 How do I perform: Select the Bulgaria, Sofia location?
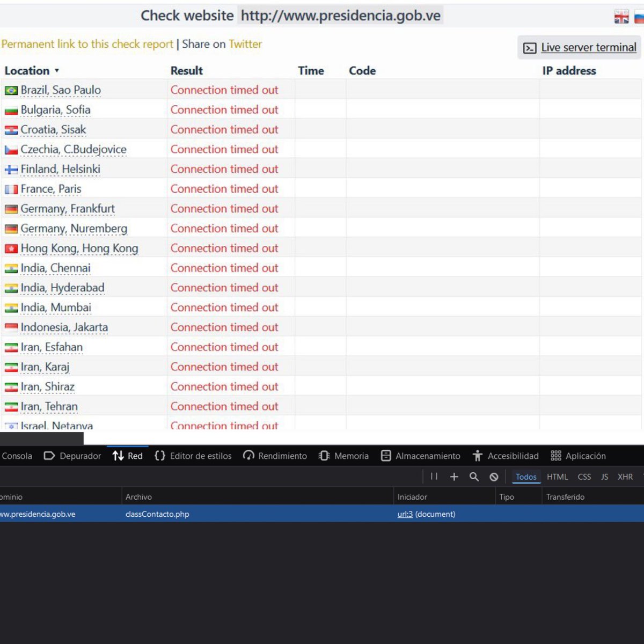coord(55,109)
